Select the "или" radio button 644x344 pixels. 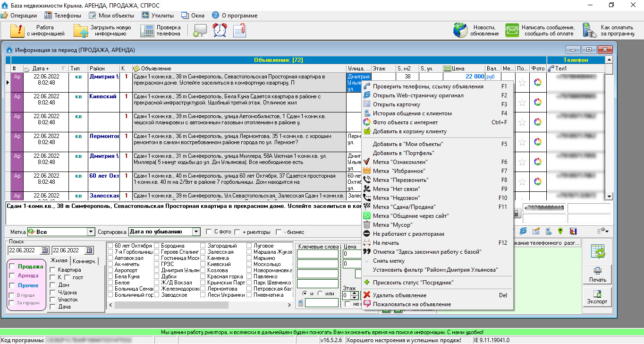[320, 293]
